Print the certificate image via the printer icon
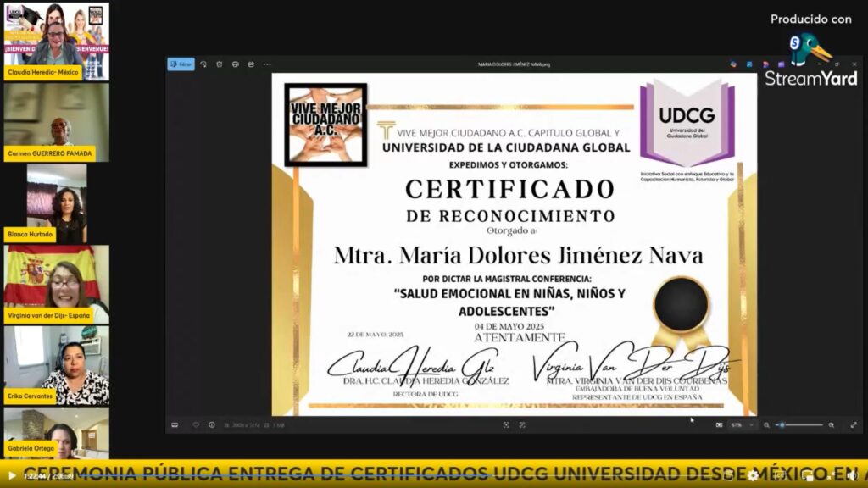This screenshot has width=868, height=488. [236, 64]
